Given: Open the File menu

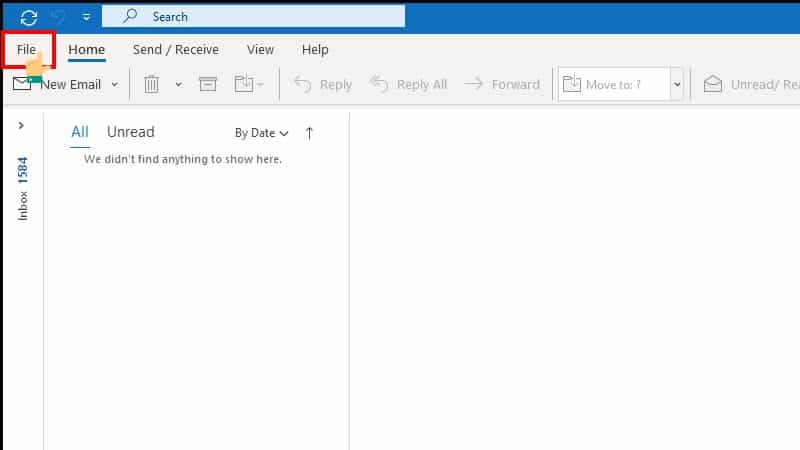Looking at the screenshot, I should (x=26, y=49).
